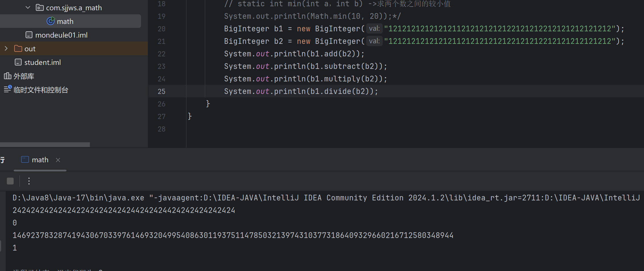Select the student.iml file icon
The height and width of the screenshot is (271, 644).
point(18,62)
